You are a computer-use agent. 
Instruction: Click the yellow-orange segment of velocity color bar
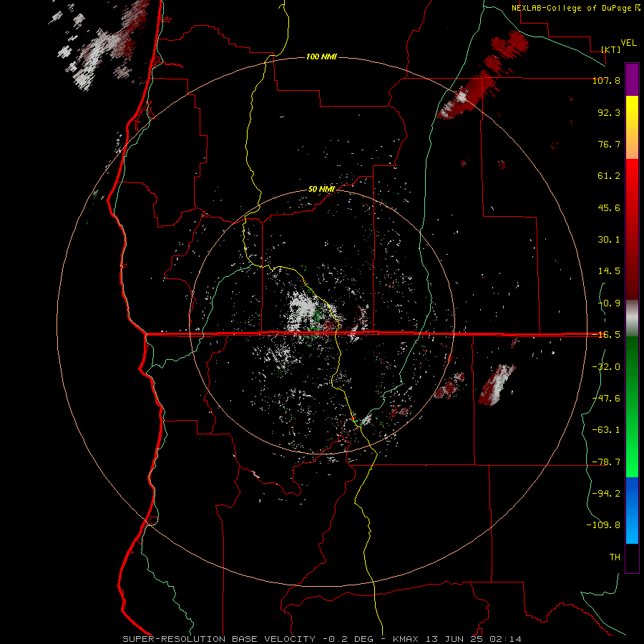coord(632,127)
